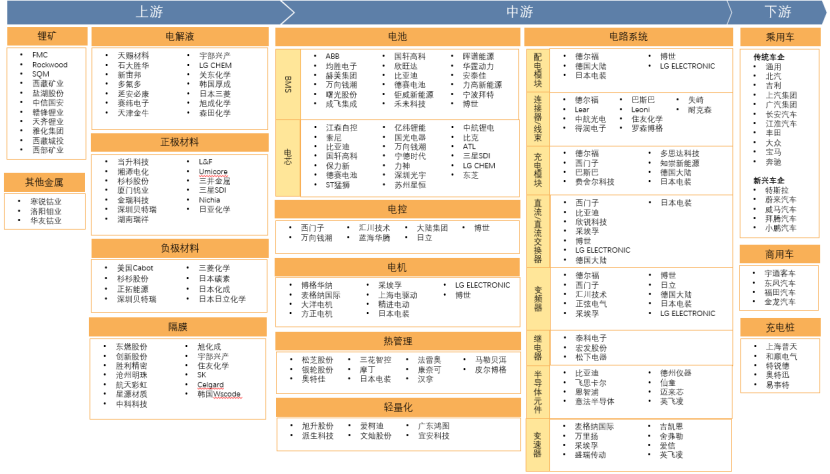830x474 pixels.
Task: Click the underlined Umicore entry
Action: point(212,171)
